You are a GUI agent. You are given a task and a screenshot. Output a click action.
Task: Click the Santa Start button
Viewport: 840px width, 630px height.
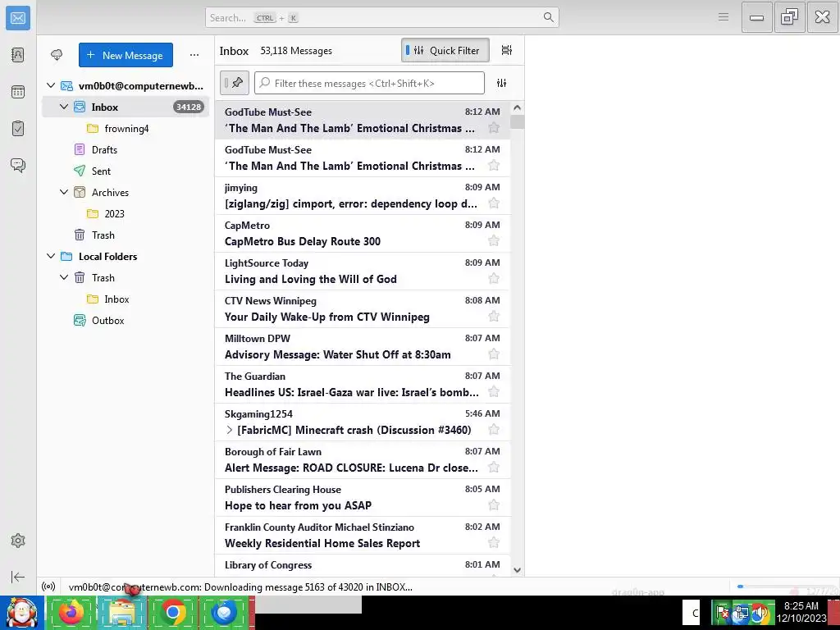[x=21, y=613]
